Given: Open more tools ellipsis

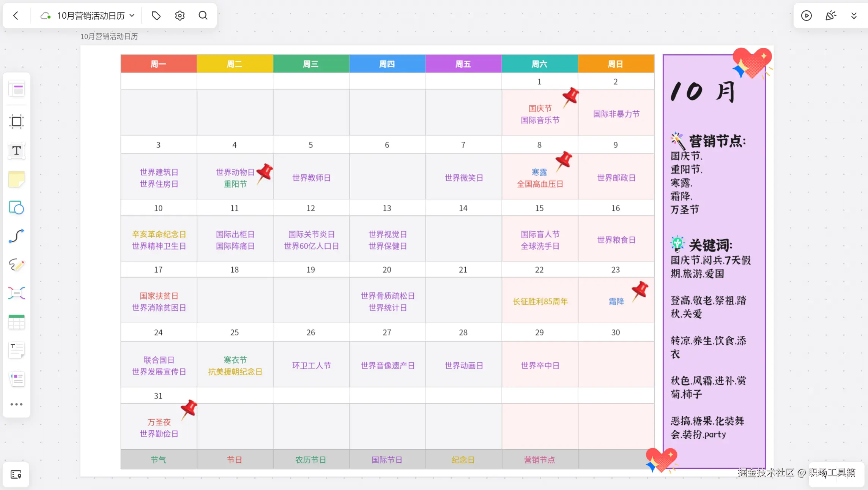Looking at the screenshot, I should (x=16, y=404).
